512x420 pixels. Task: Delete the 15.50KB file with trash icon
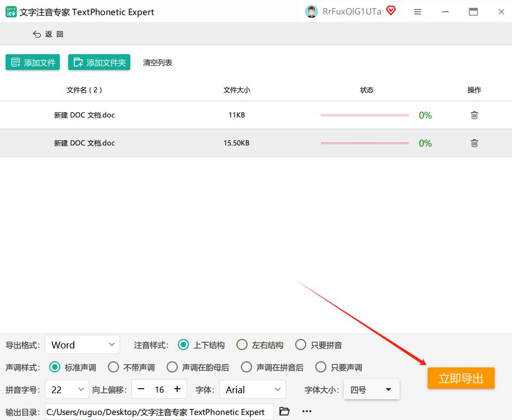coord(474,143)
